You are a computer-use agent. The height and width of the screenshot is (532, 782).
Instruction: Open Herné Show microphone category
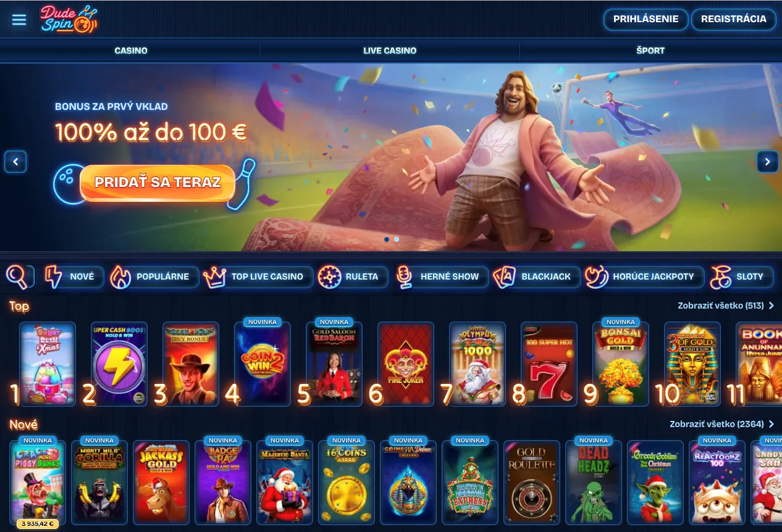[x=441, y=276]
